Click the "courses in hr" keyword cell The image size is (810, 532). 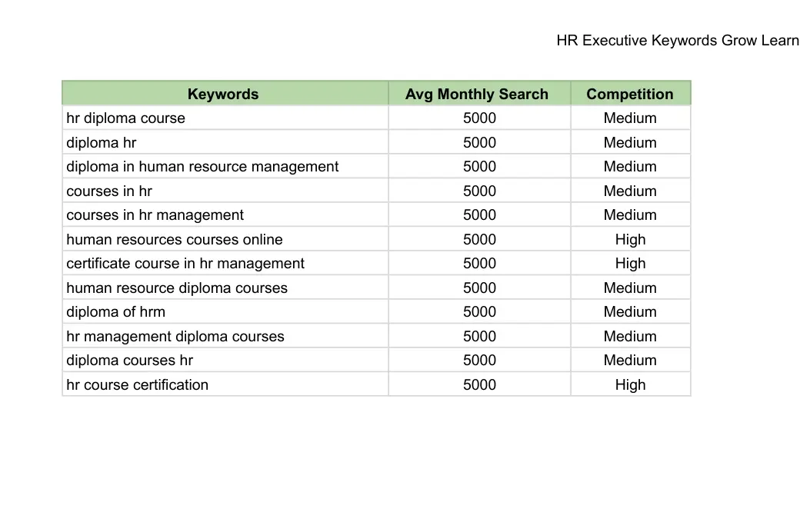[x=109, y=191]
